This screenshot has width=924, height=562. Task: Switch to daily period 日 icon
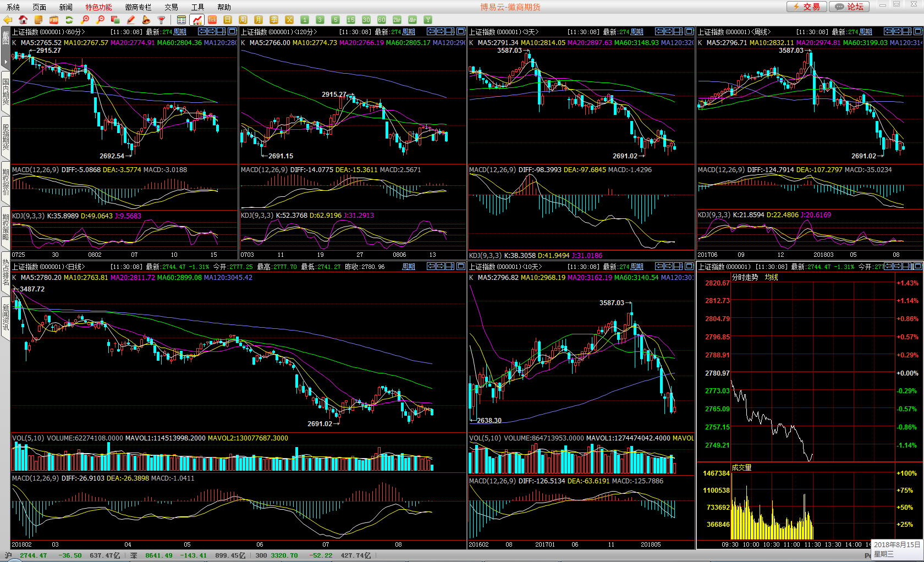[x=228, y=20]
